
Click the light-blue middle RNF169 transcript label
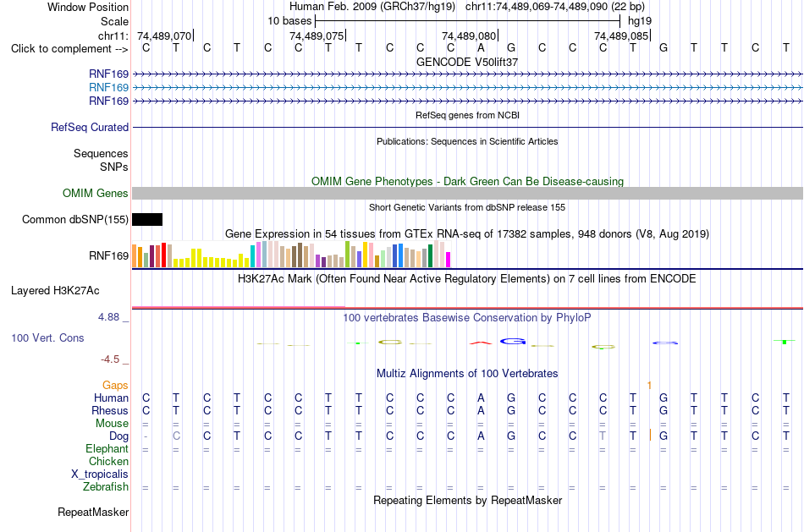(108, 88)
